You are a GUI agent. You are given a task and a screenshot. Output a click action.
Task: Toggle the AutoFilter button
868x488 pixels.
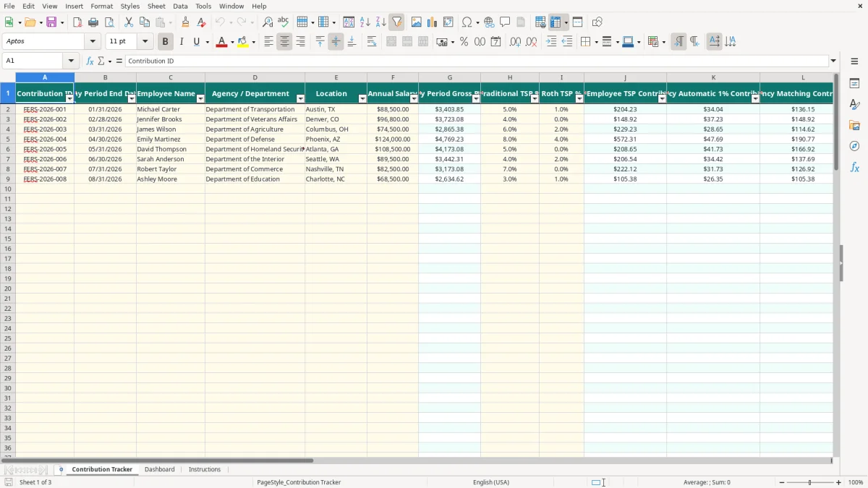396,22
